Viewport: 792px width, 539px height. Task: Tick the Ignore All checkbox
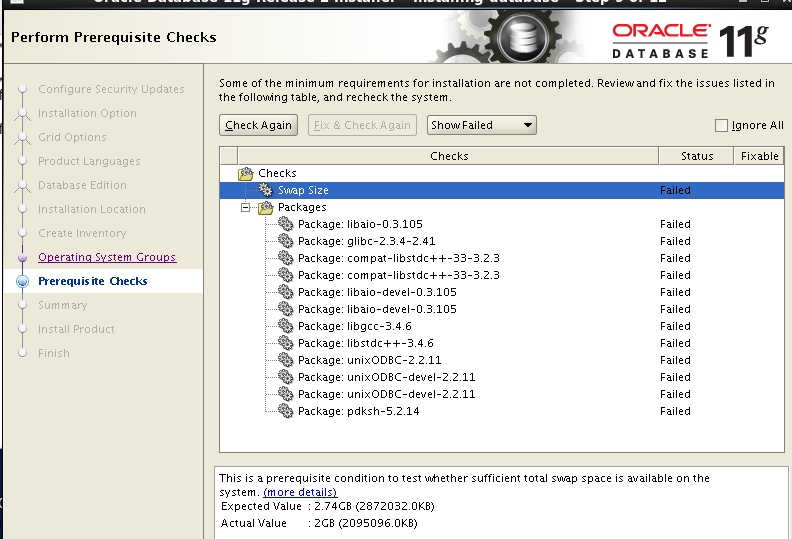click(x=721, y=125)
